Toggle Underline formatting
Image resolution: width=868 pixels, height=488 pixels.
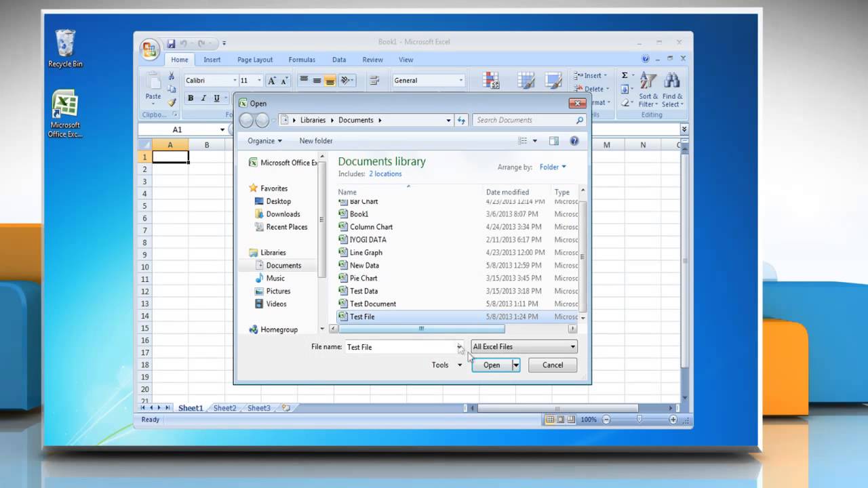[217, 98]
